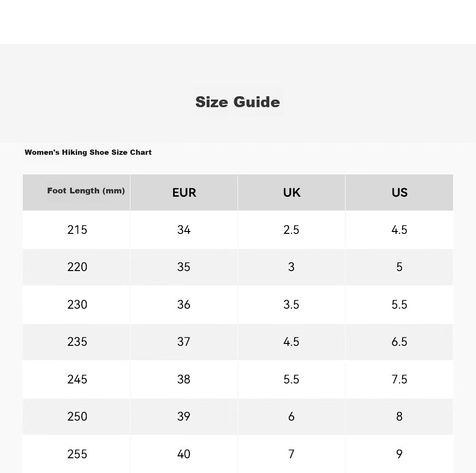The height and width of the screenshot is (473, 476).
Task: Select EUR size 34 cell
Action: pyautogui.click(x=184, y=230)
